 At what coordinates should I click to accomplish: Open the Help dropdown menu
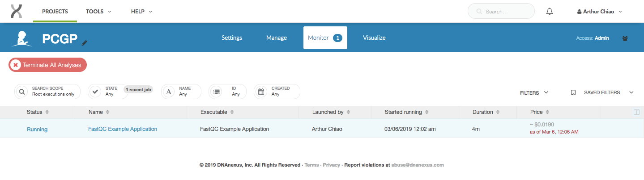click(x=141, y=12)
